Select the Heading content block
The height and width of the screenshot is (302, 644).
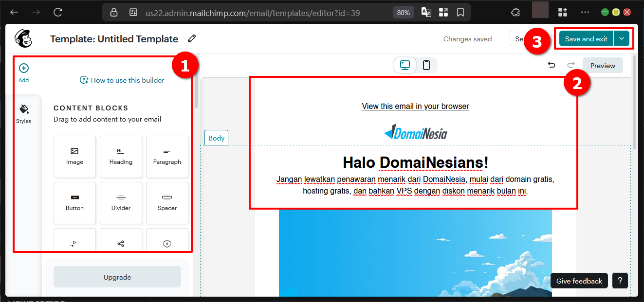coord(121,157)
